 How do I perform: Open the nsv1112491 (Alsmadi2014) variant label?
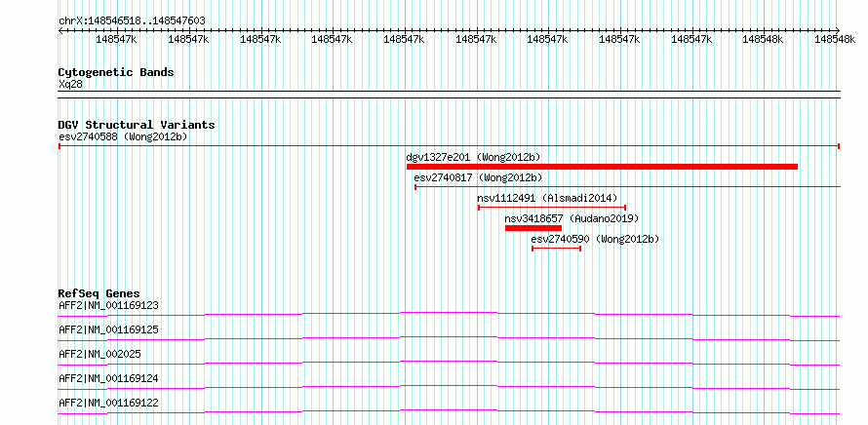(x=547, y=198)
